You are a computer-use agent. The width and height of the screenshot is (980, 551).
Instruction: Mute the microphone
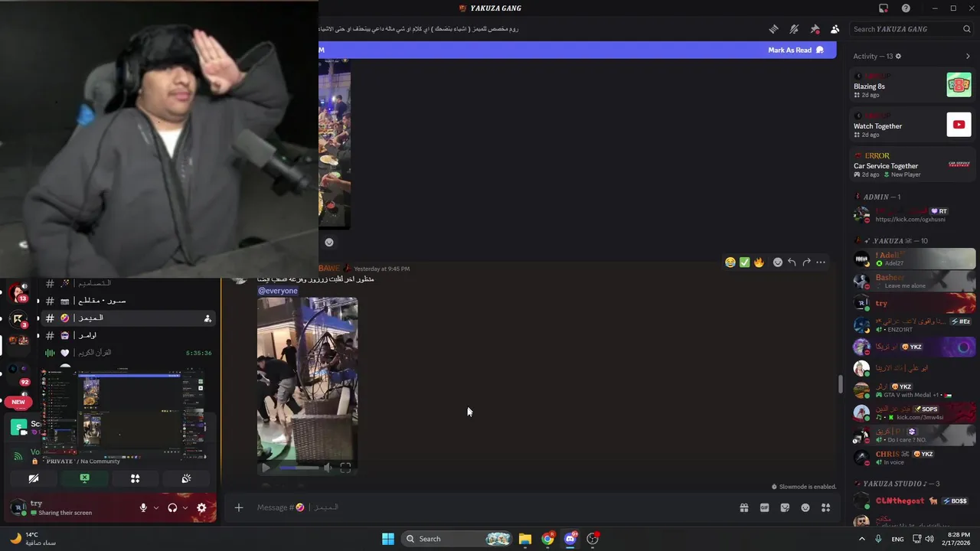[143, 507]
